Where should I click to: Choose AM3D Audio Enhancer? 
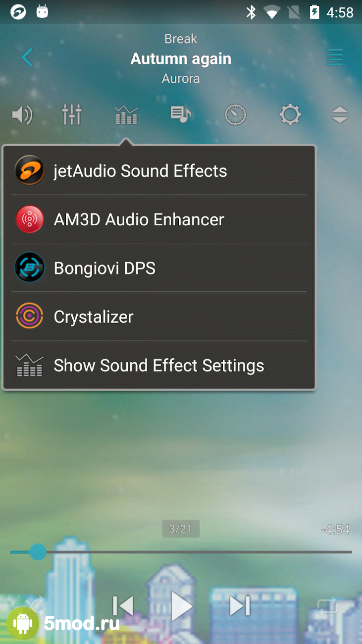point(159,219)
